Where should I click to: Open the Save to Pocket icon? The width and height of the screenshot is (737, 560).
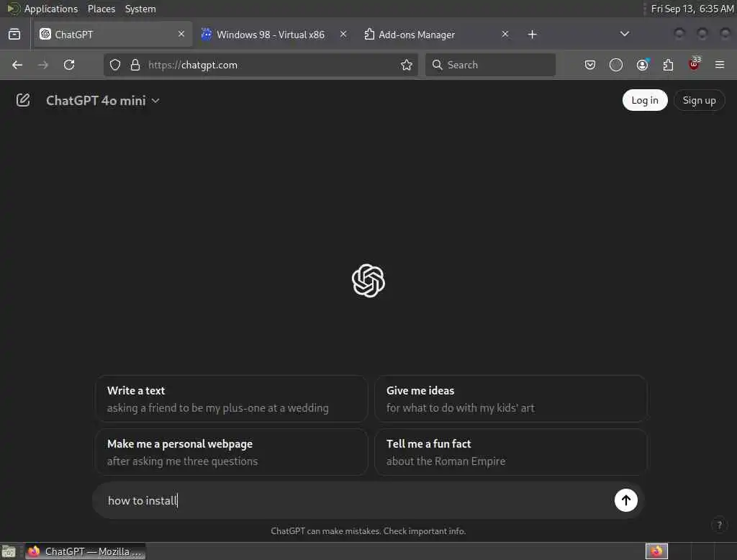pos(590,65)
